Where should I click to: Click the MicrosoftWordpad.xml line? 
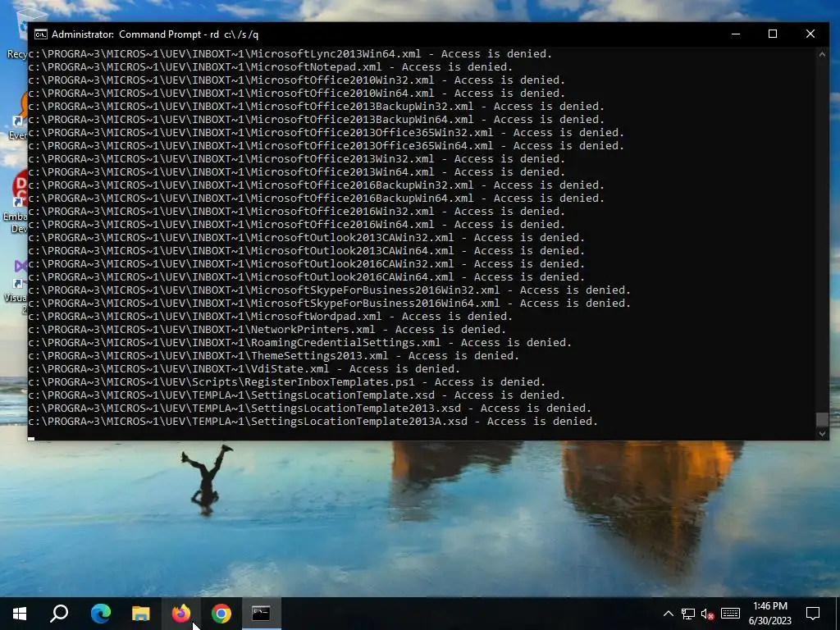coord(271,316)
